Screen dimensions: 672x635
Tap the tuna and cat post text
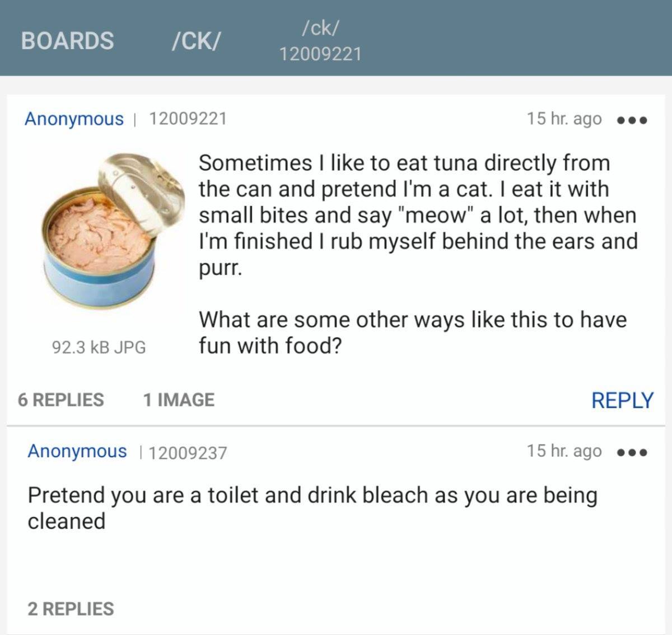pos(417,215)
